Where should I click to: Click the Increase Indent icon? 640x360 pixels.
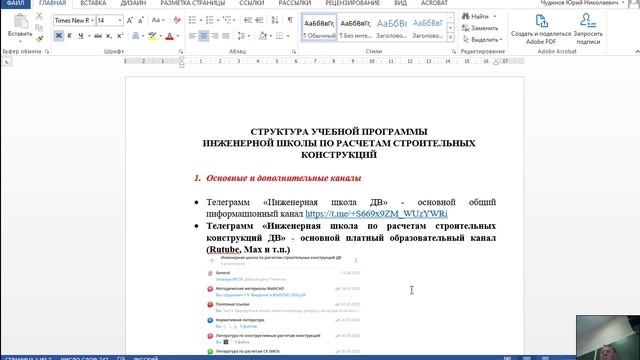(259, 20)
